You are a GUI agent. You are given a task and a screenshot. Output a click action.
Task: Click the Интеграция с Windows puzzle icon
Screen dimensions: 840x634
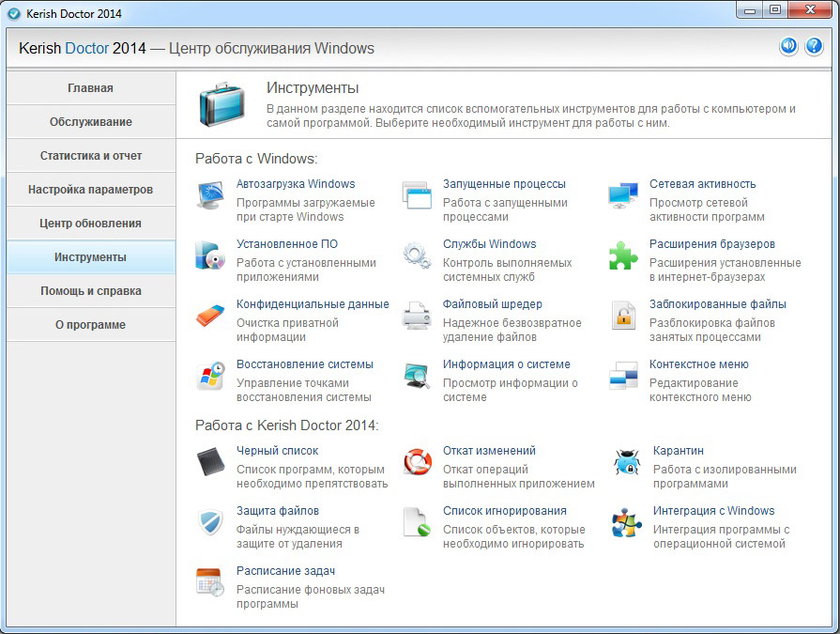click(x=626, y=522)
